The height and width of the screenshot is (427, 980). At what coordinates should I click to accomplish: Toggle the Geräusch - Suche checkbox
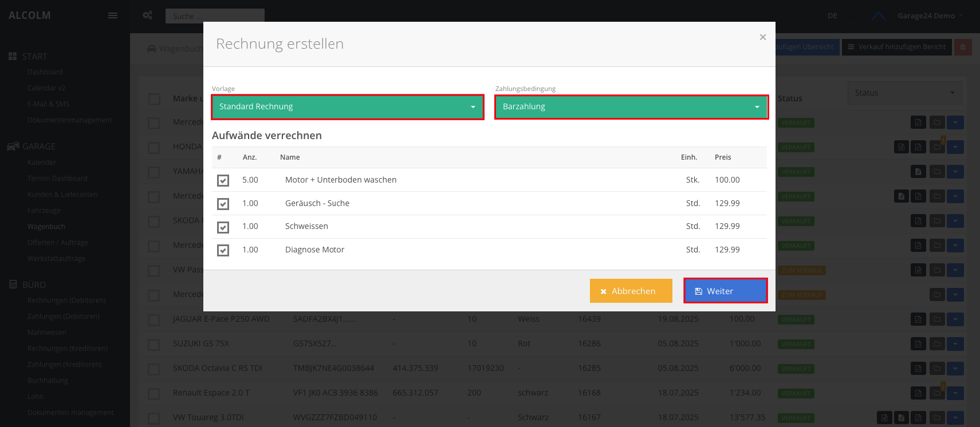coord(223,204)
